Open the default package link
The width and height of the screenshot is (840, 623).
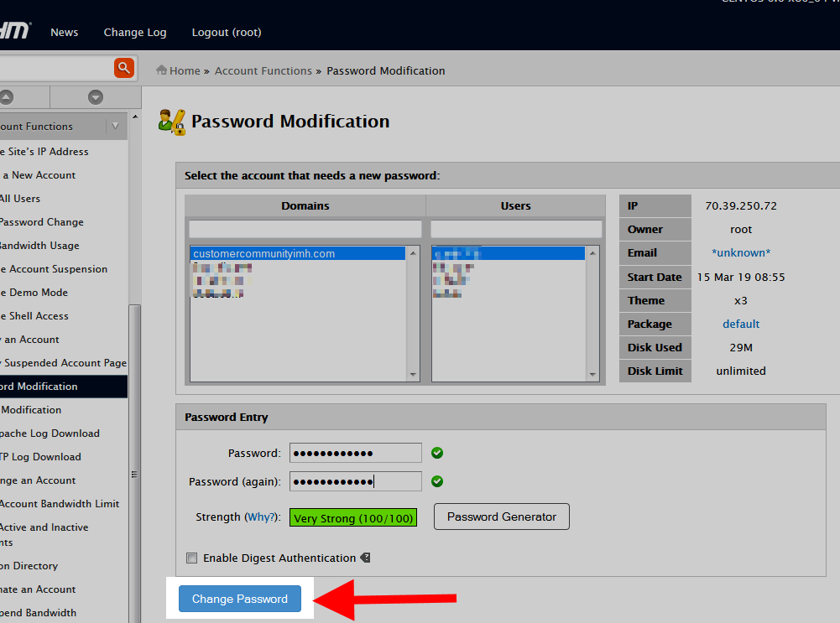click(x=741, y=324)
